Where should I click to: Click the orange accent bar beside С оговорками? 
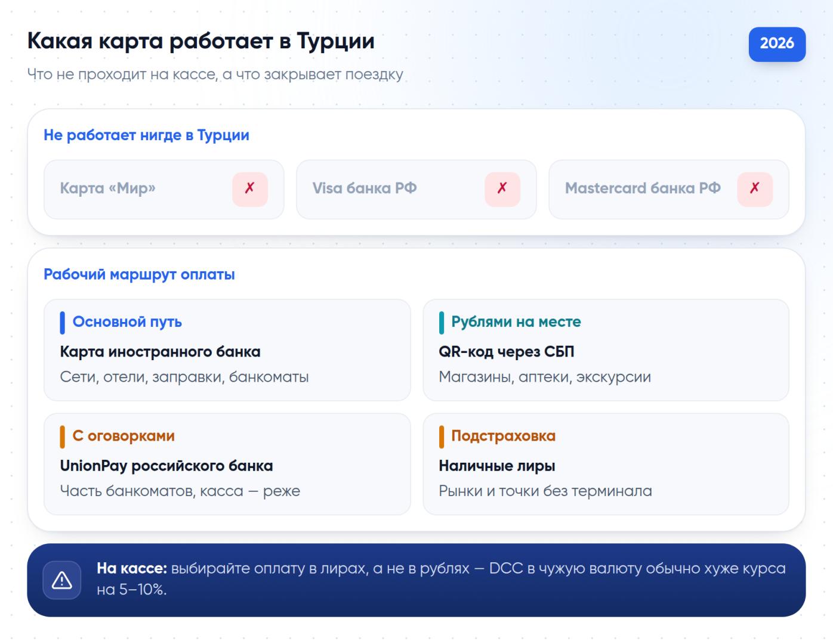[x=62, y=436]
